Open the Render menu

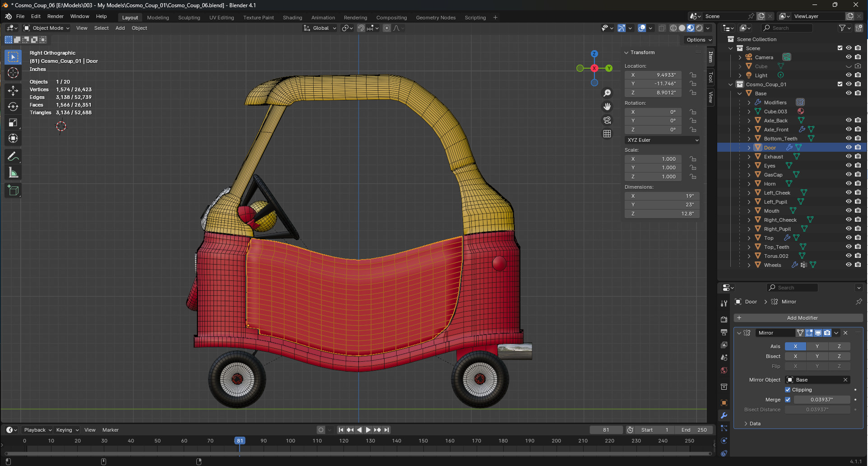56,16
